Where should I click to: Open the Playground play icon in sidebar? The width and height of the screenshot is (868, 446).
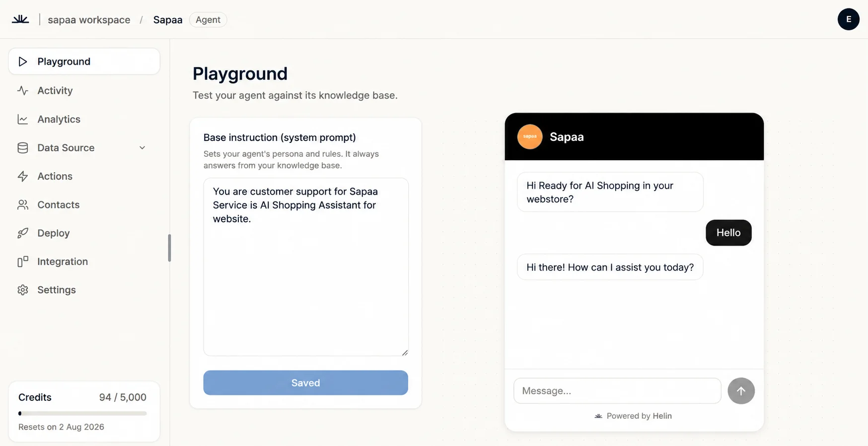coord(23,62)
